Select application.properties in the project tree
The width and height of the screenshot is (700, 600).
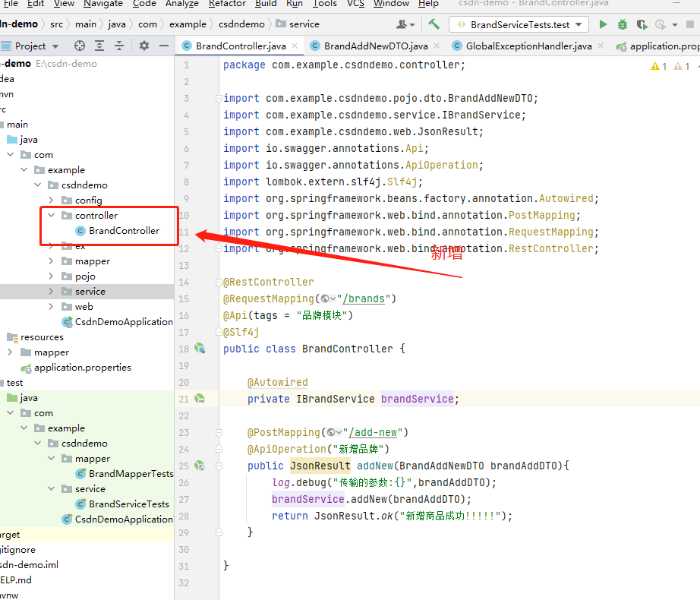pyautogui.click(x=82, y=368)
